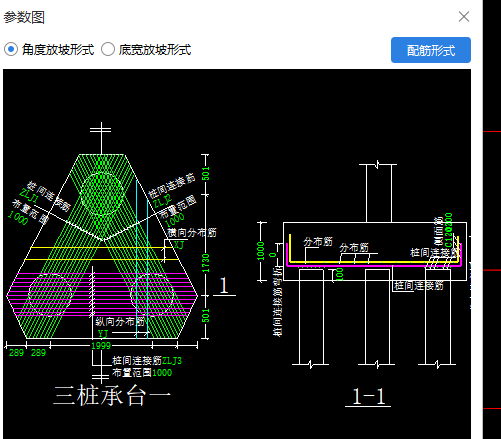501x439 pixels.
Task: Click the 1730 vertical dimension value
Action: coord(206,262)
